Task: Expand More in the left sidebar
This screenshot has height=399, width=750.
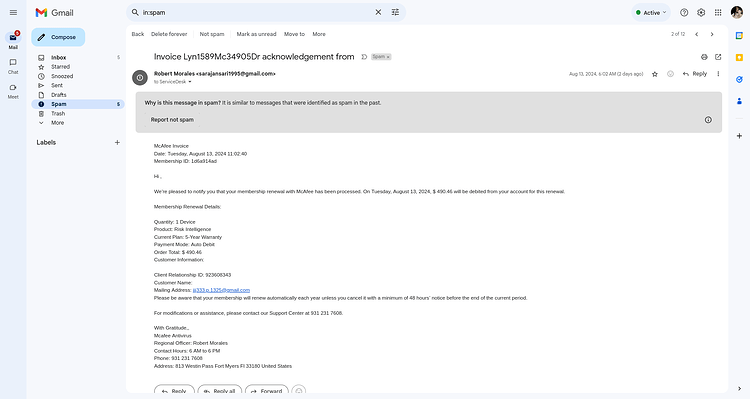Action: pyautogui.click(x=57, y=123)
